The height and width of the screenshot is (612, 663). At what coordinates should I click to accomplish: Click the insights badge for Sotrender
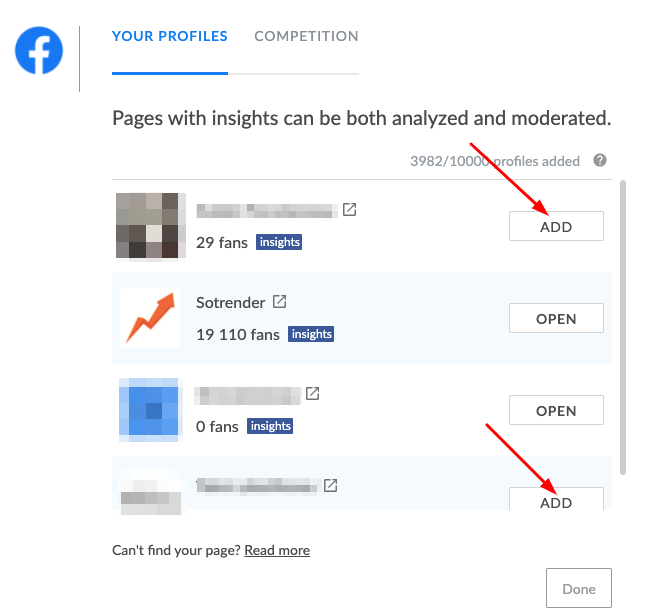point(311,334)
